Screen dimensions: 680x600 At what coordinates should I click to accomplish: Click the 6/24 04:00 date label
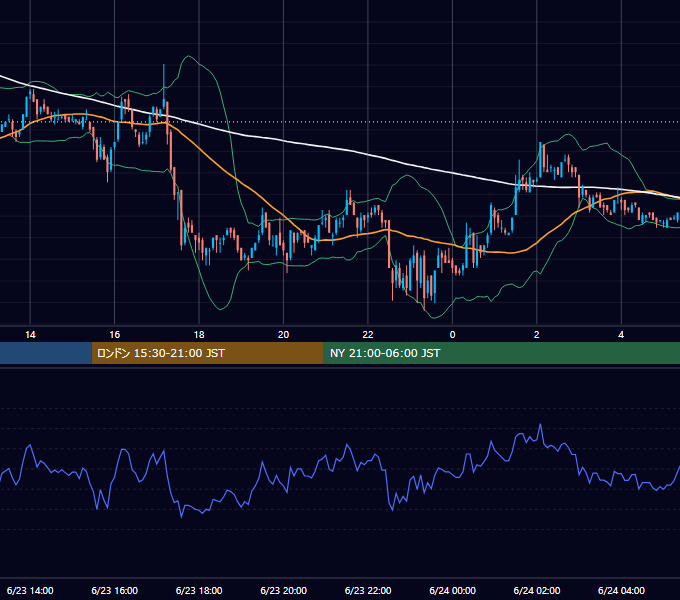(621, 590)
